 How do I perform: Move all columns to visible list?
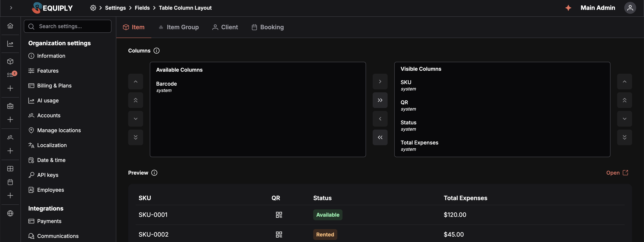pyautogui.click(x=380, y=100)
